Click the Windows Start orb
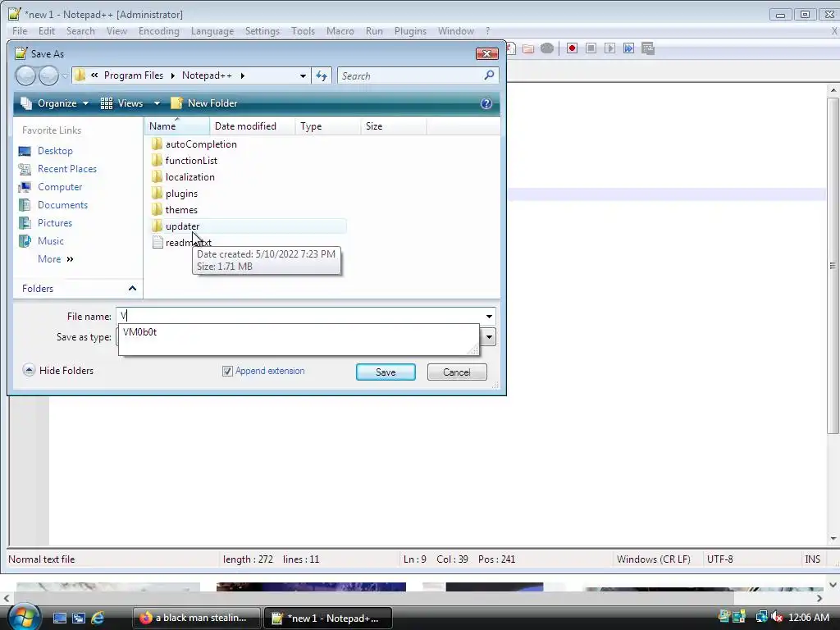 (24, 617)
